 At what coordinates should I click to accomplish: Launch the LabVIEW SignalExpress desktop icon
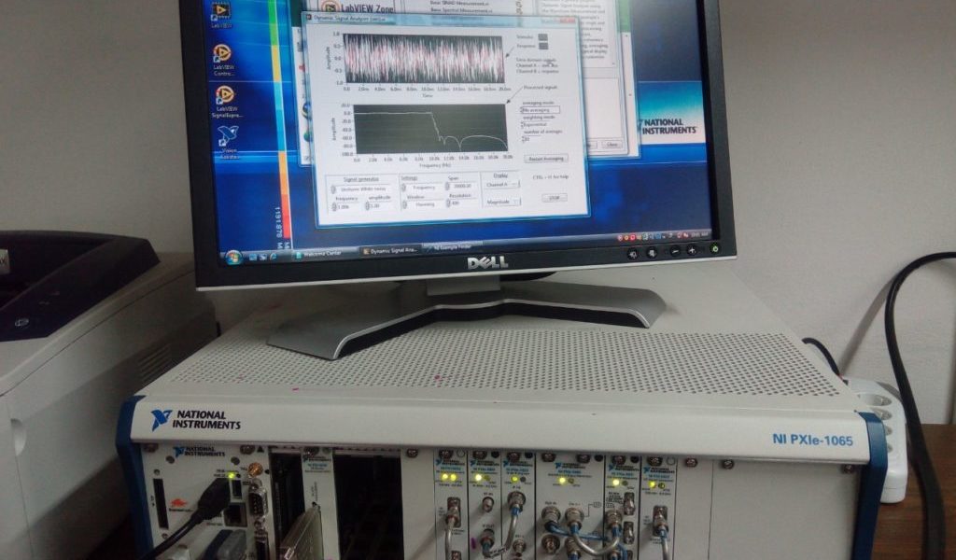click(224, 95)
